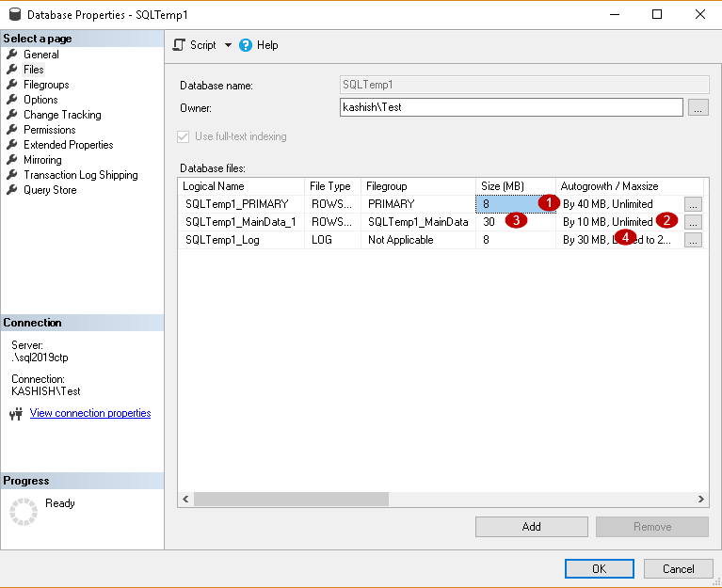Viewport: 722px width, 588px height.
Task: Select the SQLTemp1_Log logical name cell
Action: pyautogui.click(x=241, y=240)
